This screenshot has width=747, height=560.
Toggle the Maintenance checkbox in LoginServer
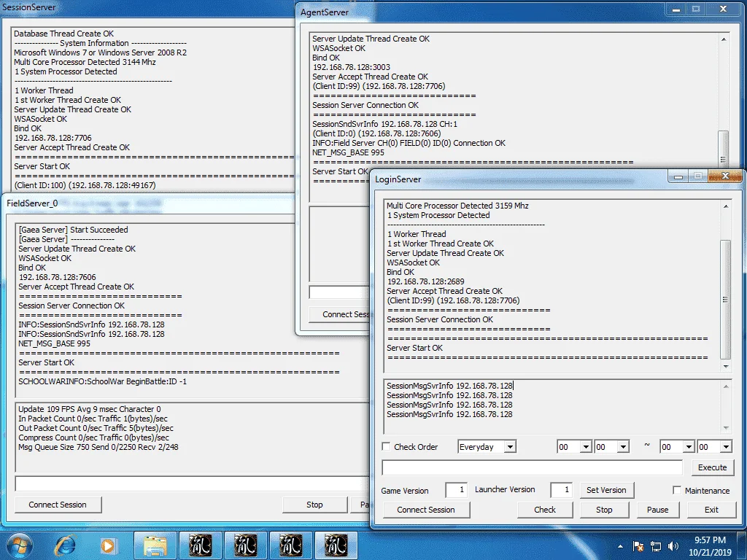tap(676, 490)
